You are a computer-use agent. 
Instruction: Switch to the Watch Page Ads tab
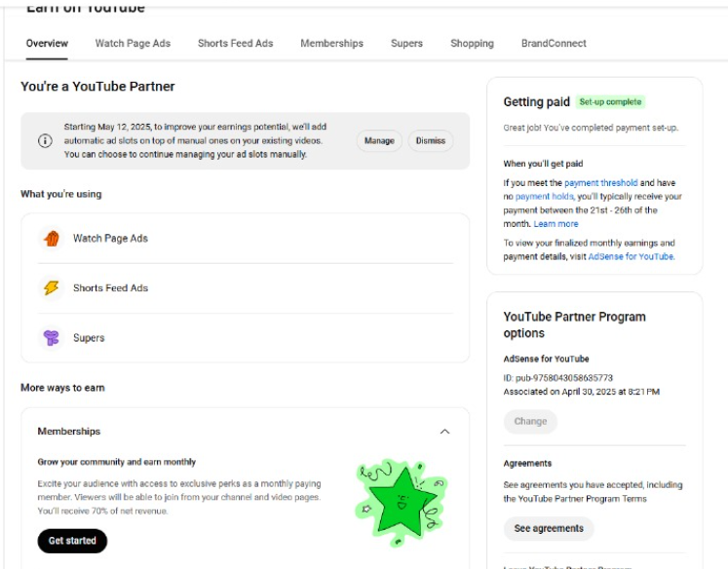coord(133,43)
